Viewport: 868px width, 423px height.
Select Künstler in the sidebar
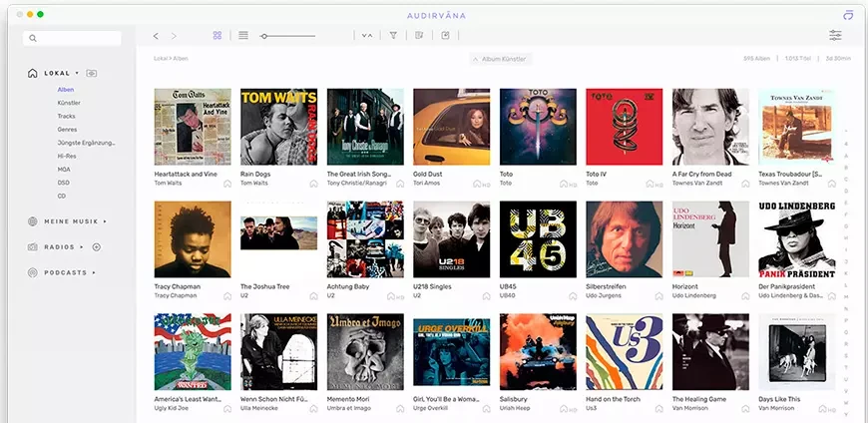69,103
